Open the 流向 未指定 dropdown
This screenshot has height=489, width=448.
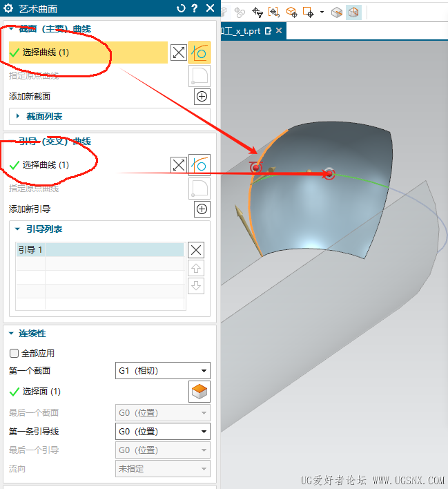click(x=163, y=469)
